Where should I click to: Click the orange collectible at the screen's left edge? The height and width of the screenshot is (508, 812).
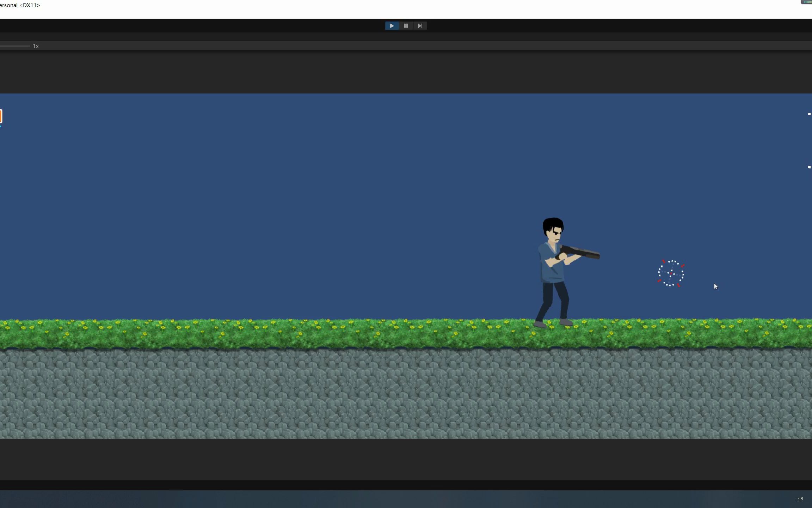(1, 116)
